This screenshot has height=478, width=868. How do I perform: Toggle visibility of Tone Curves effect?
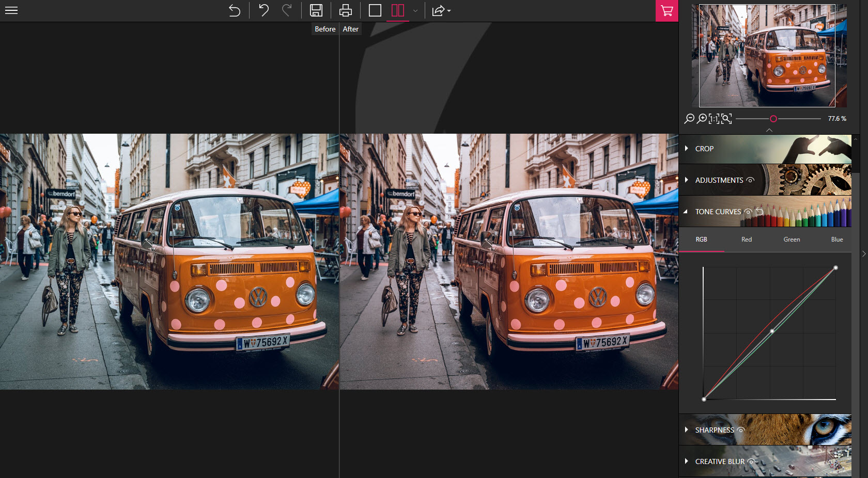pyautogui.click(x=749, y=212)
